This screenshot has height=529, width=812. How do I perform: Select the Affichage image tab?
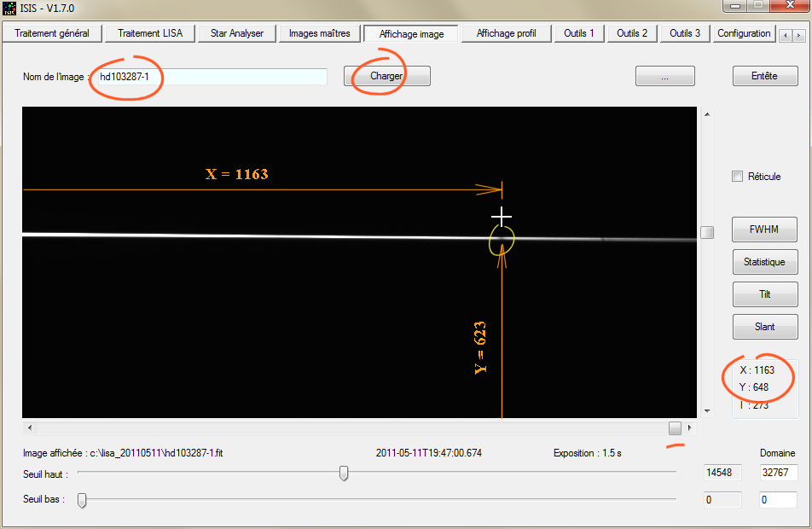click(x=411, y=33)
